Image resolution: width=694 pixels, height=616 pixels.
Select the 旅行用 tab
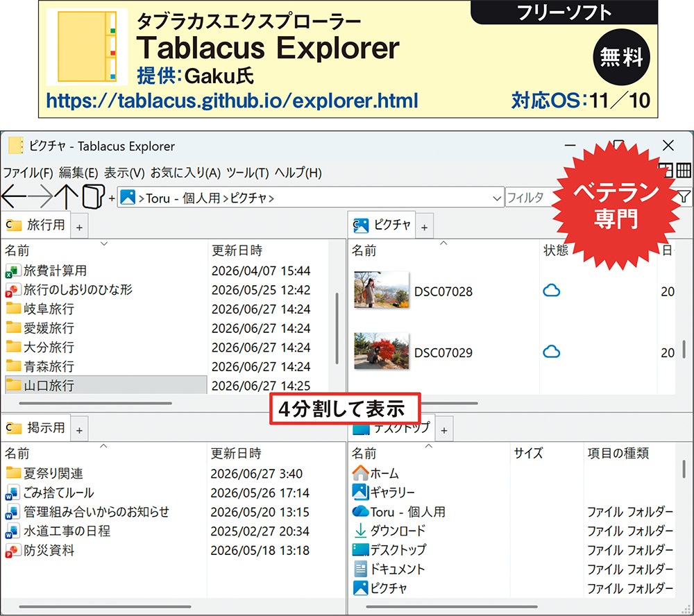pyautogui.click(x=35, y=225)
